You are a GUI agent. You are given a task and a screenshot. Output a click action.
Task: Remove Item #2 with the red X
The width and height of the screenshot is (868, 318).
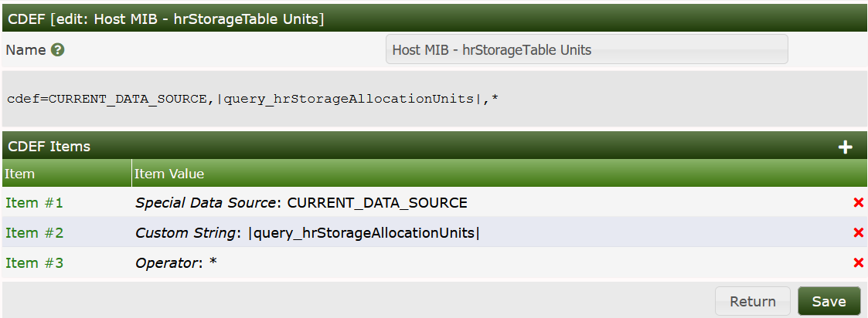tap(858, 233)
